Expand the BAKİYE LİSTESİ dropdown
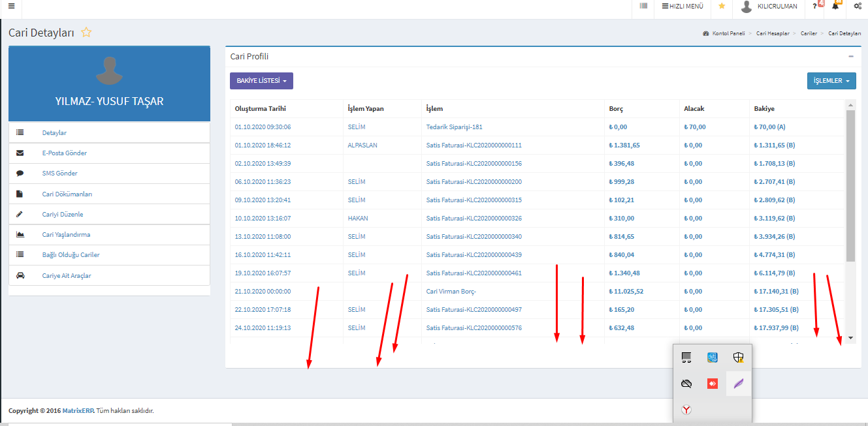Image resolution: width=868 pixels, height=426 pixels. coord(261,81)
